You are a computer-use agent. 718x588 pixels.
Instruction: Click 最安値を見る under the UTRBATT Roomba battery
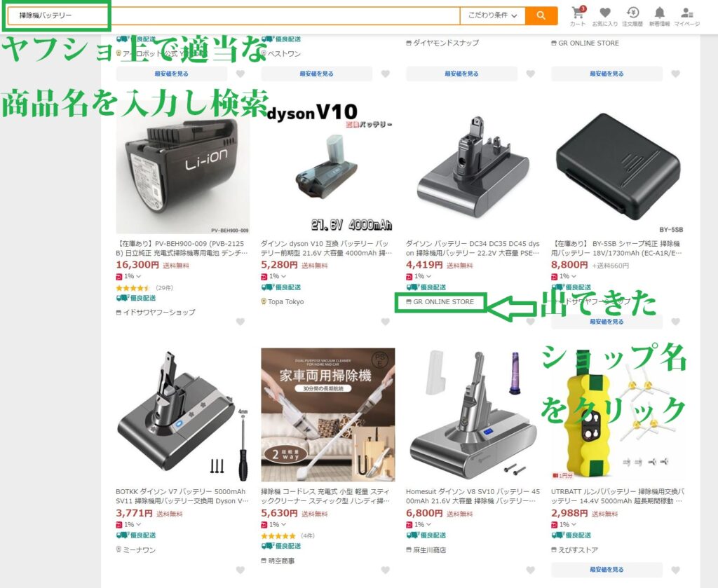(607, 570)
